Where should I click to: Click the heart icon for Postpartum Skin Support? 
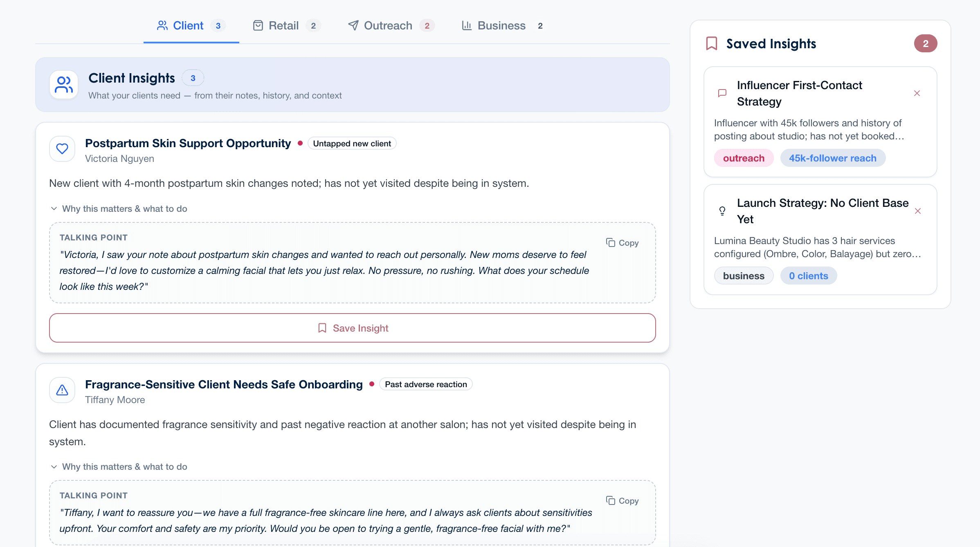62,148
